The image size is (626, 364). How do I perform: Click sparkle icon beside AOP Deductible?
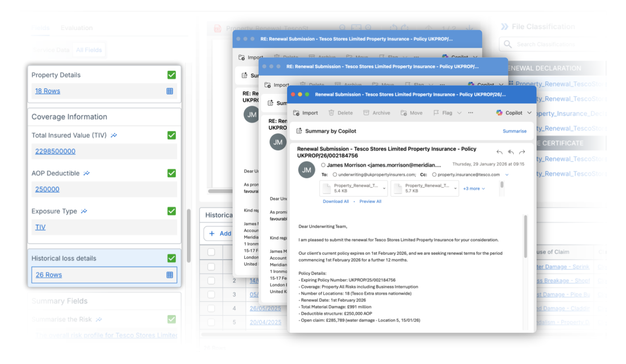coord(87,173)
